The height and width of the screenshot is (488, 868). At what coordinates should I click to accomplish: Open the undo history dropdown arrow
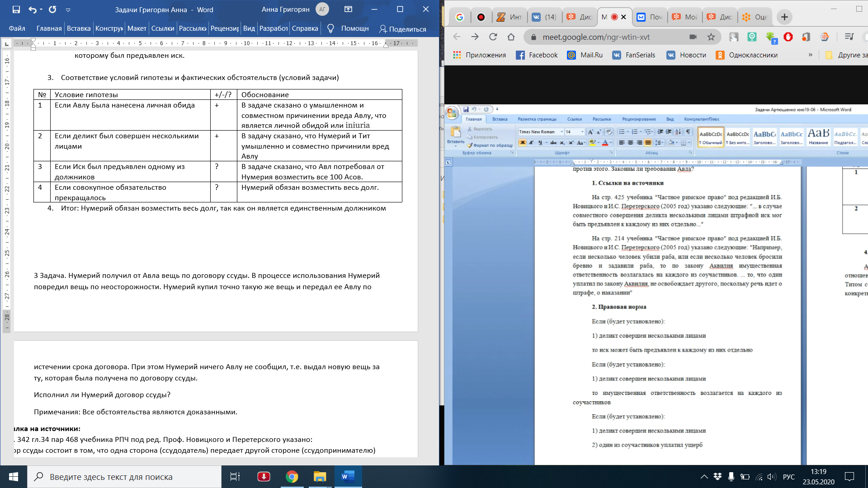click(x=42, y=9)
